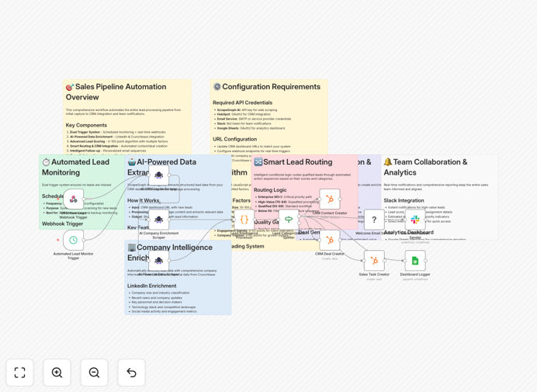537x392 pixels.
Task: Select the LinkedIn Enrichment subheading
Action: [x=152, y=286]
